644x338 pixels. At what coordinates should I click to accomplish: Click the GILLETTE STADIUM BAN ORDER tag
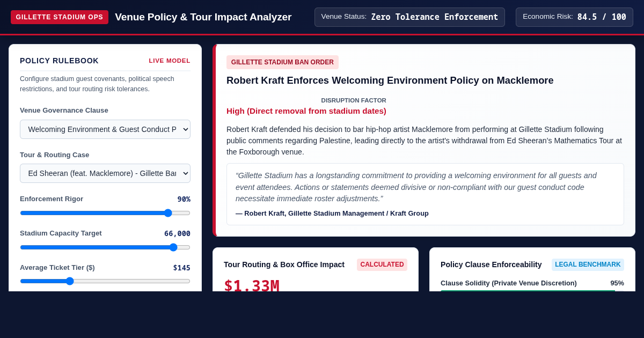pyautogui.click(x=282, y=62)
